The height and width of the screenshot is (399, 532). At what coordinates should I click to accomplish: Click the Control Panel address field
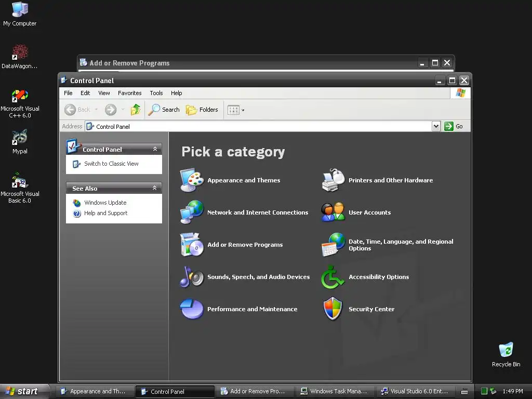click(x=258, y=126)
